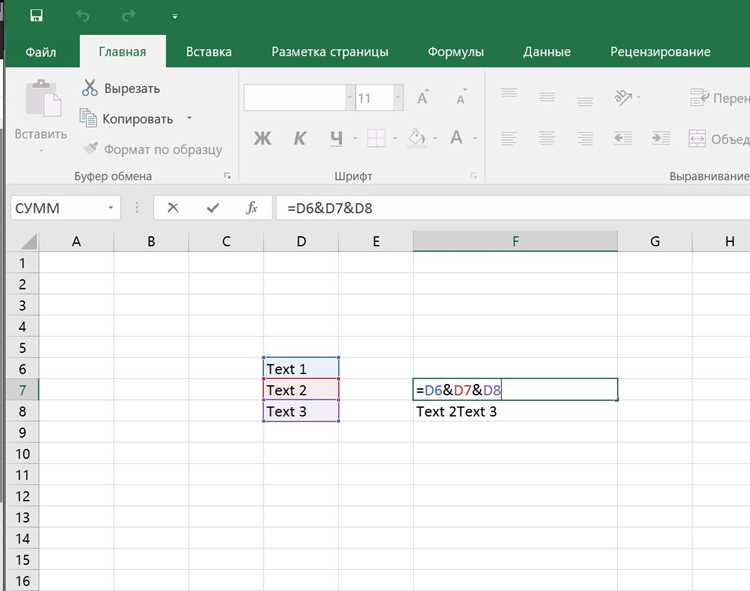Click the Save icon in quick access toolbar
Screen dimensions: 750x591
(36, 16)
